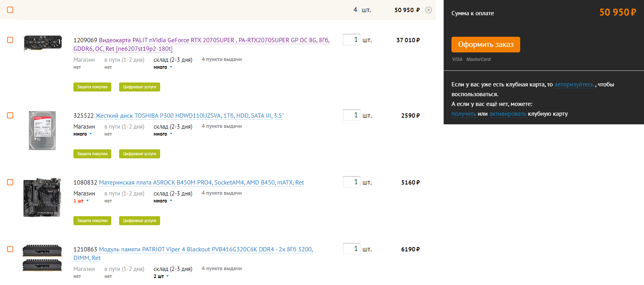Click 'Защита покупки' under the video card
644x285 pixels.
pyautogui.click(x=92, y=87)
